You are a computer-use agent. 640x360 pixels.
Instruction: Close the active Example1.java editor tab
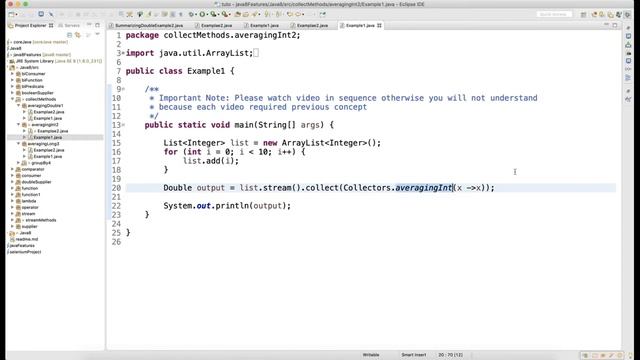point(379,25)
